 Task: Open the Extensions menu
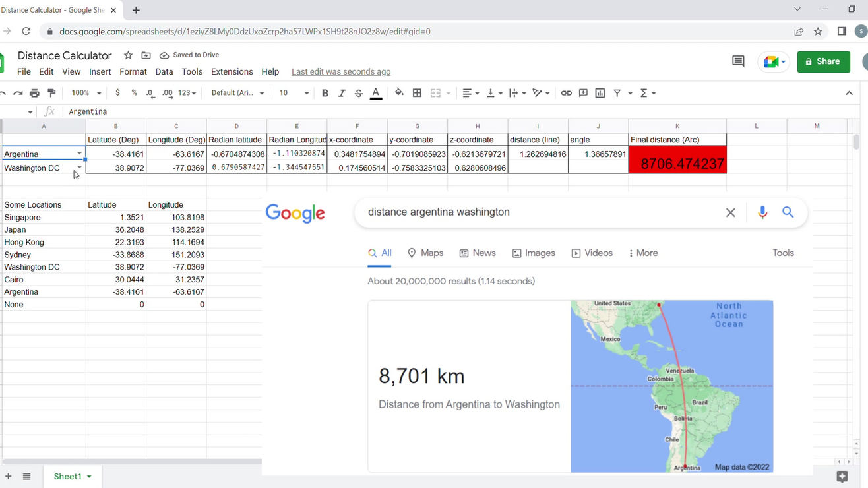(232, 72)
